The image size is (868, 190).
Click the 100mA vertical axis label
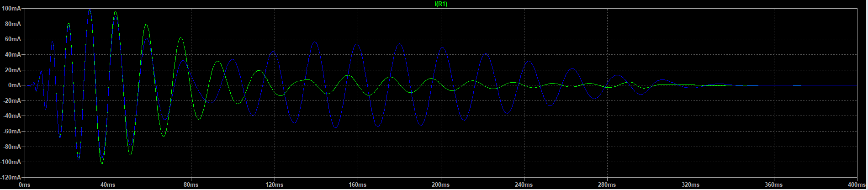point(11,9)
